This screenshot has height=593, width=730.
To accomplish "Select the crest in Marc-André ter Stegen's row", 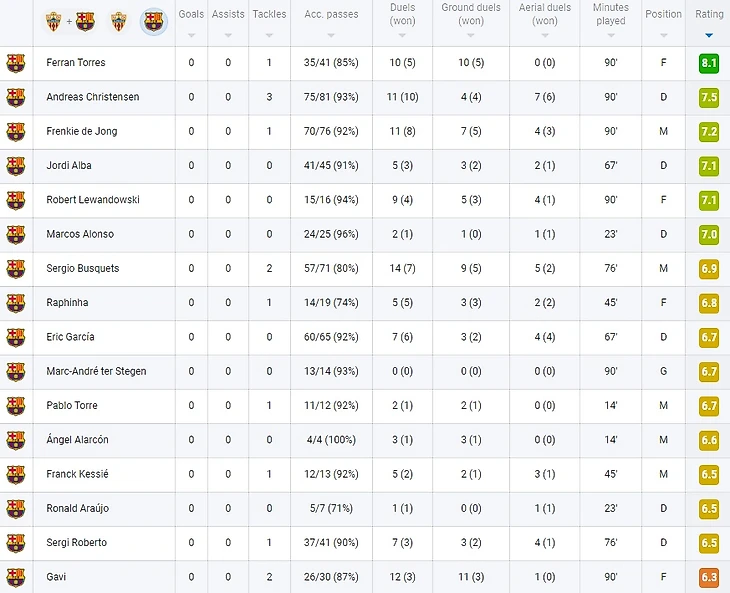I will pos(16,372).
